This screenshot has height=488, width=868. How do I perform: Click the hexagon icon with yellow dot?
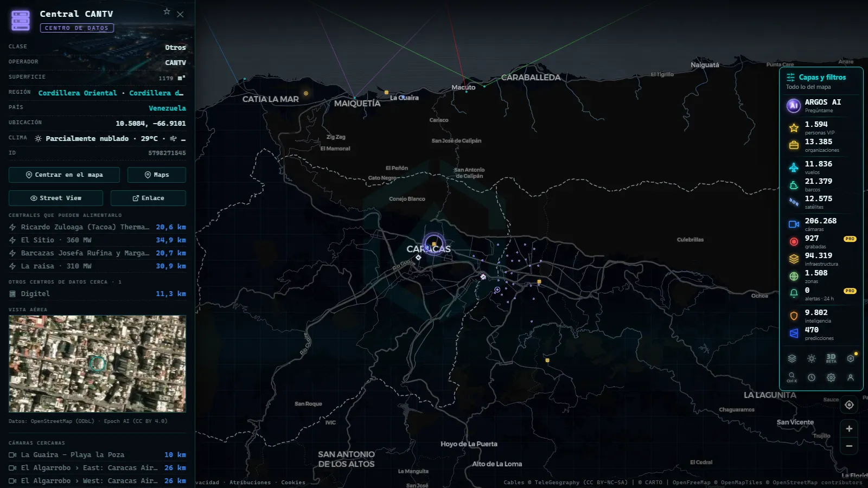(851, 358)
